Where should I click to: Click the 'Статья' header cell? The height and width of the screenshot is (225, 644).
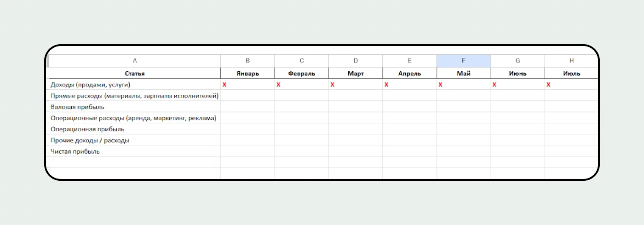click(135, 73)
